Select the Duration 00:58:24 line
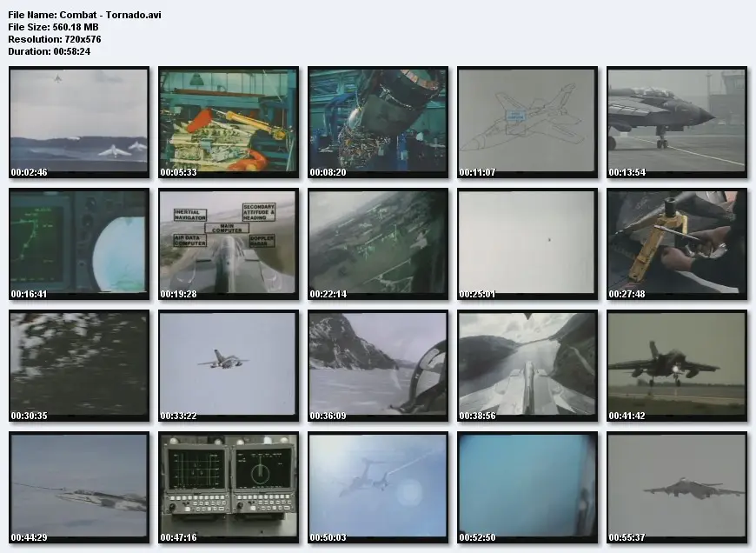The width and height of the screenshot is (756, 553). click(x=50, y=51)
